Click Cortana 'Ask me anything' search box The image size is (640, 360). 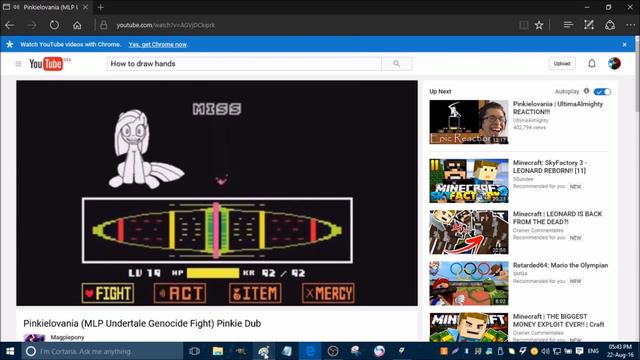click(x=102, y=351)
